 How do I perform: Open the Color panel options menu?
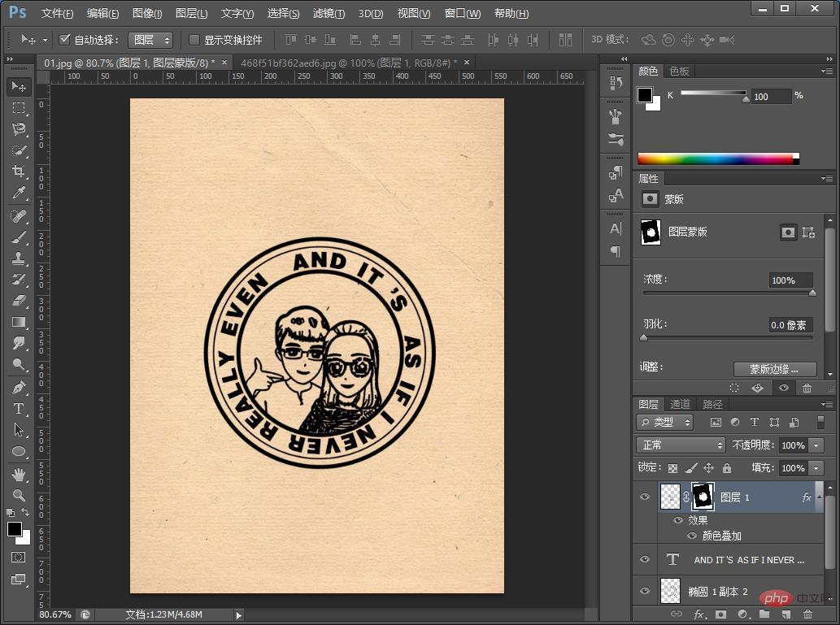click(x=827, y=71)
